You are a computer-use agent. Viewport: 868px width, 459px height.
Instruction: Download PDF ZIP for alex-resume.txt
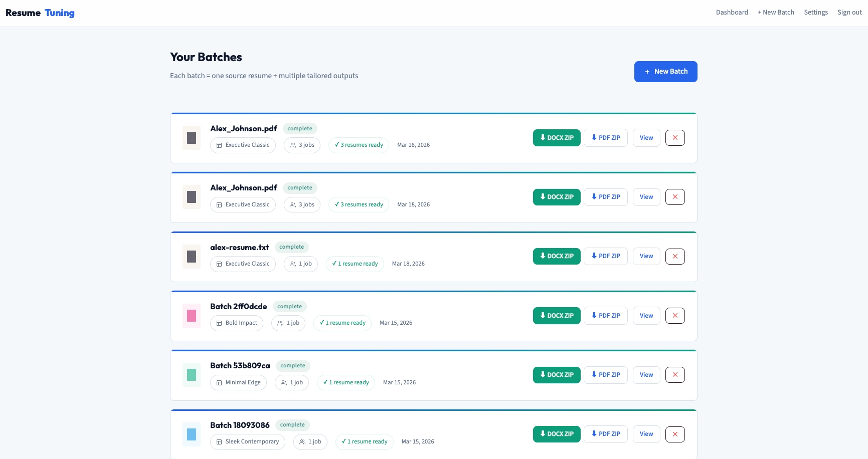[x=605, y=256]
